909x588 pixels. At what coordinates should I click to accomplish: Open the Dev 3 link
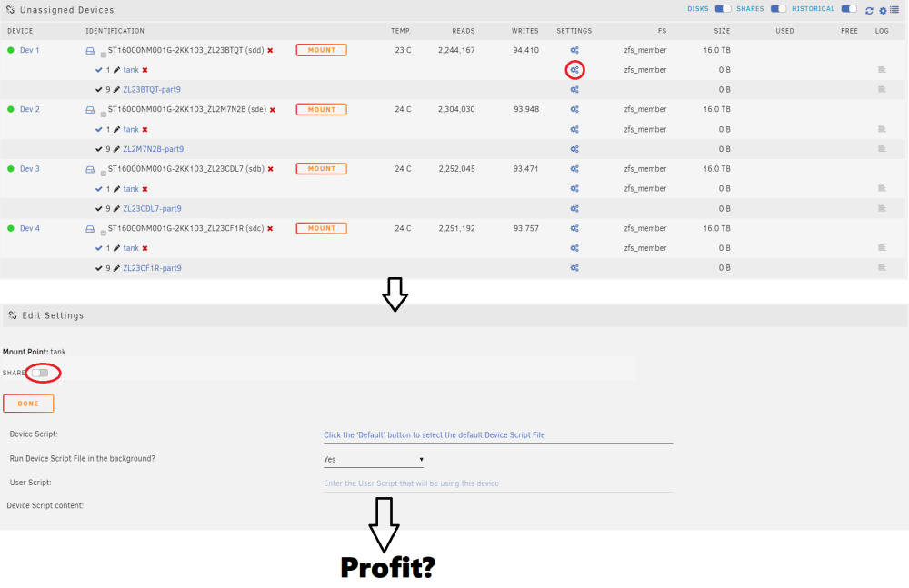click(30, 169)
